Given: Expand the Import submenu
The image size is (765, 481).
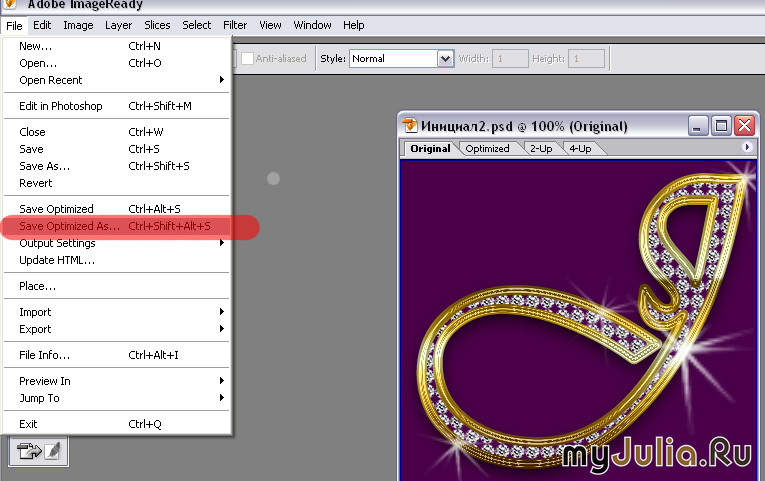Looking at the screenshot, I should click(116, 312).
